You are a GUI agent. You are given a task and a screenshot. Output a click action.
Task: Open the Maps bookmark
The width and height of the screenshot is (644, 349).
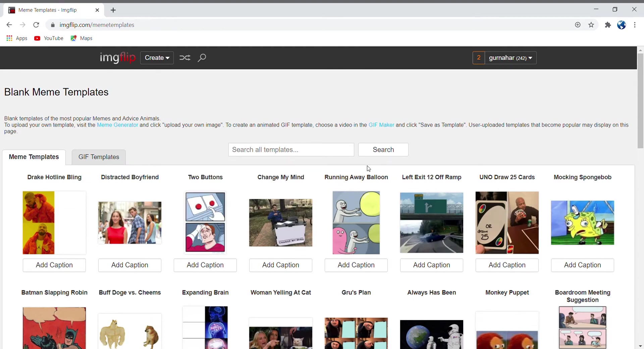82,38
